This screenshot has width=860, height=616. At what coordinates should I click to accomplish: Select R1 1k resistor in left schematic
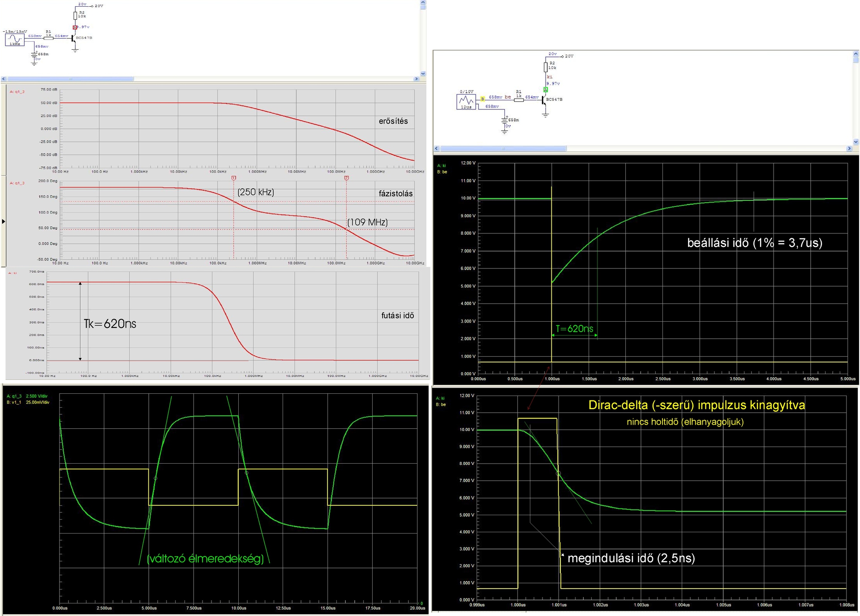[49, 38]
